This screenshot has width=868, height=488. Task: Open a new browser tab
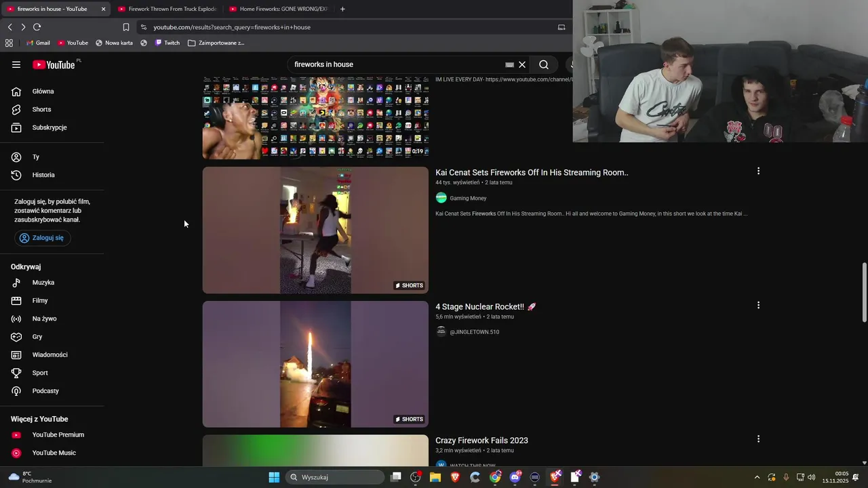pyautogui.click(x=342, y=9)
